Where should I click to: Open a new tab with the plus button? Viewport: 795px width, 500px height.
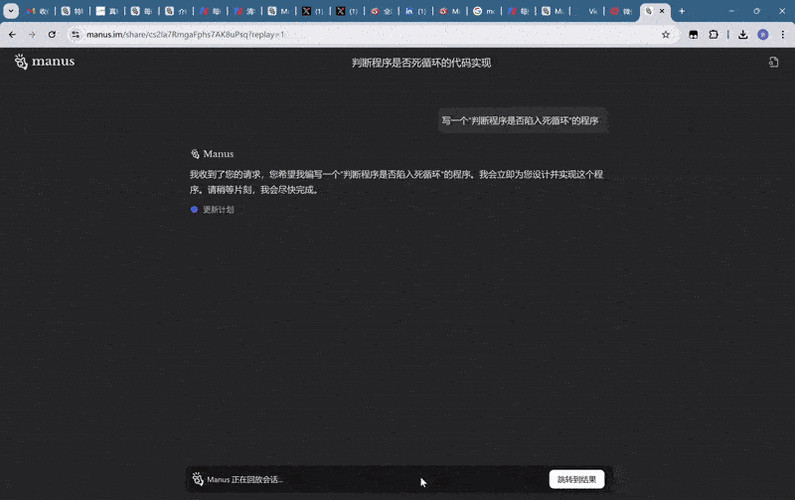[681, 11]
